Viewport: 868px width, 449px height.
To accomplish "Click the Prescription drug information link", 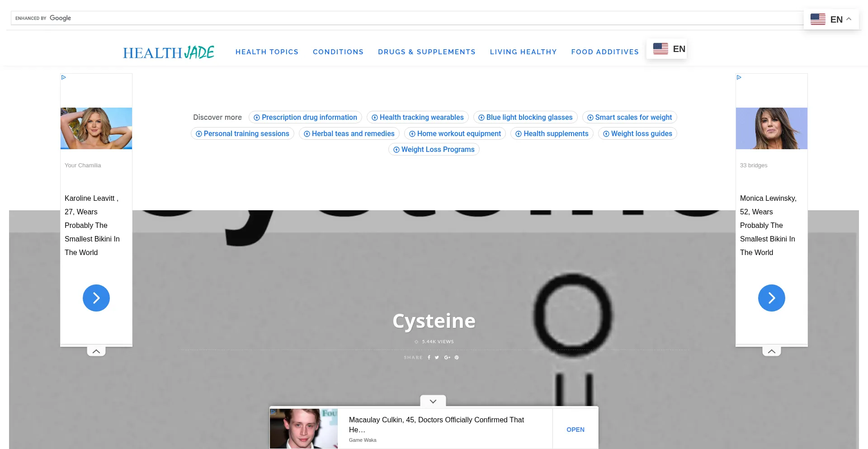I will (305, 118).
